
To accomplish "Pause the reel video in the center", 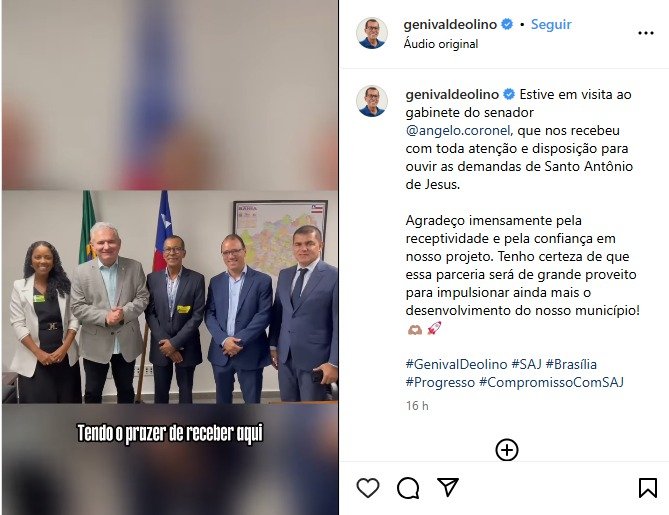I will 170,258.
